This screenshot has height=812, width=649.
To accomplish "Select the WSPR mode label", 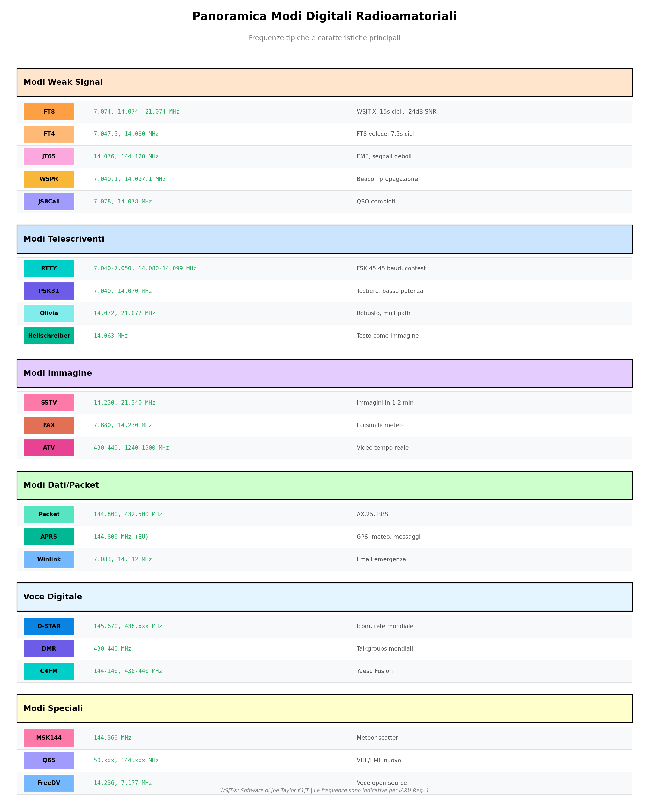I will (49, 179).
